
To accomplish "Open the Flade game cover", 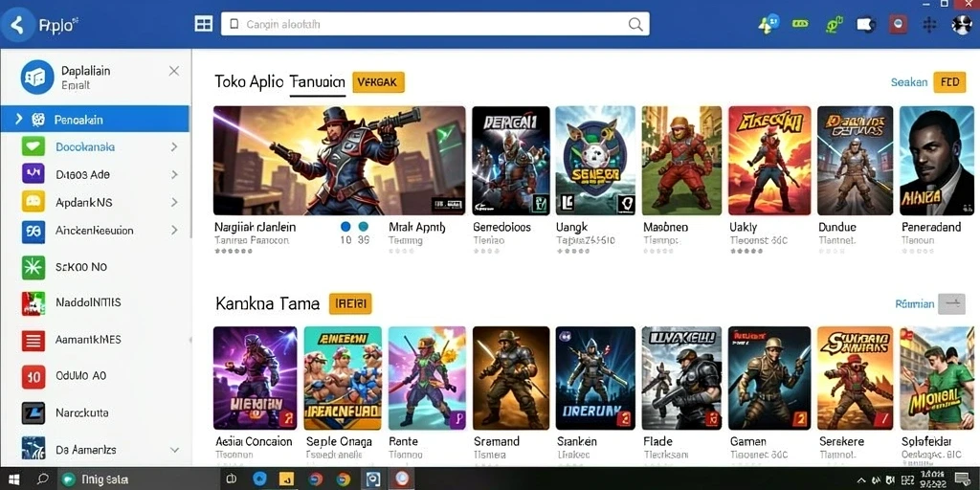I will (x=681, y=377).
